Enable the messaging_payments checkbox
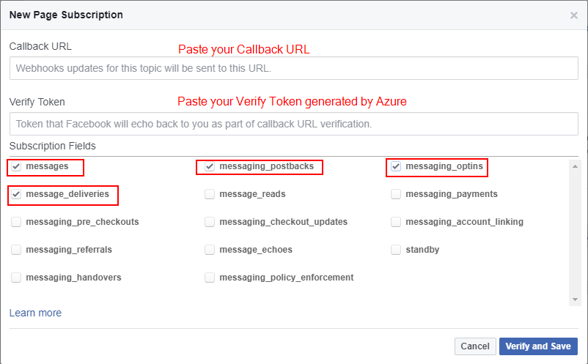588x364 pixels. tap(396, 194)
